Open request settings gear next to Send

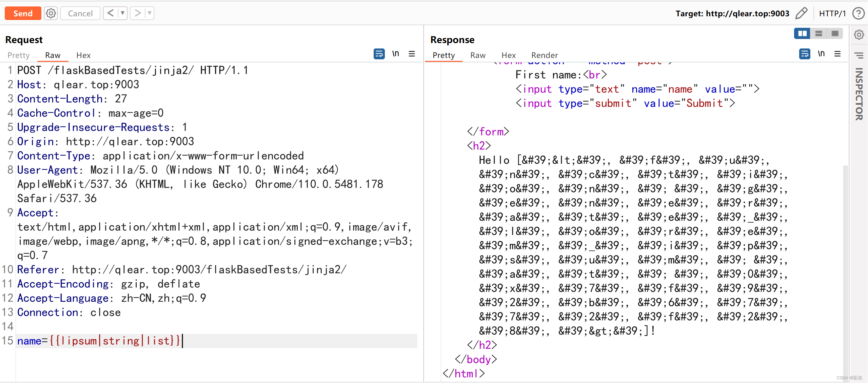pyautogui.click(x=51, y=13)
